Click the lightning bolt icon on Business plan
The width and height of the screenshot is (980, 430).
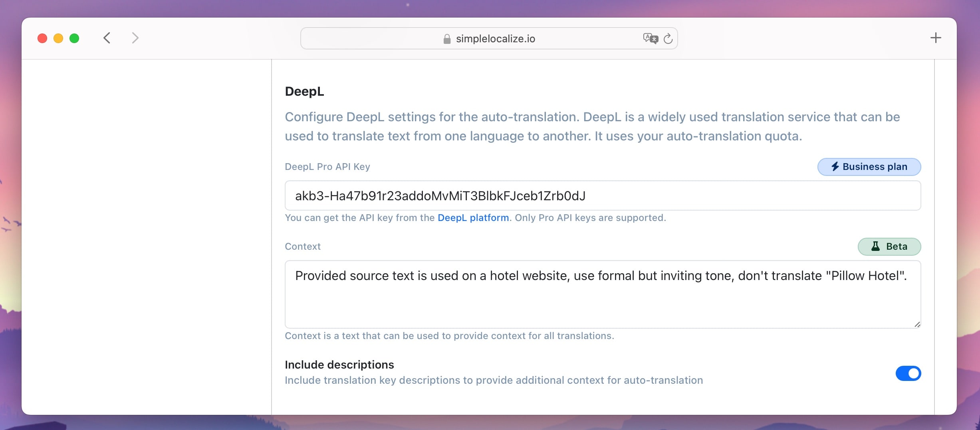[x=835, y=166]
